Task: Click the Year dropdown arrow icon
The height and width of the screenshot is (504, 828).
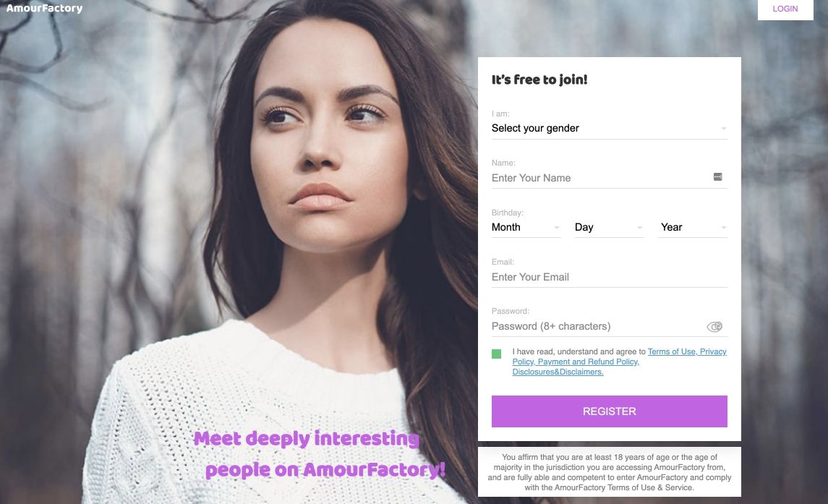Action: [x=723, y=228]
